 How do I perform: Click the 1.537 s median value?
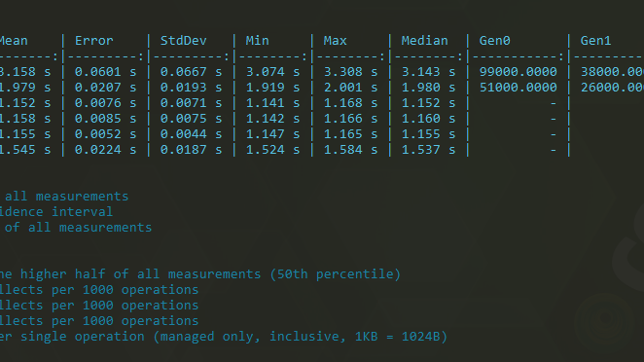point(428,150)
